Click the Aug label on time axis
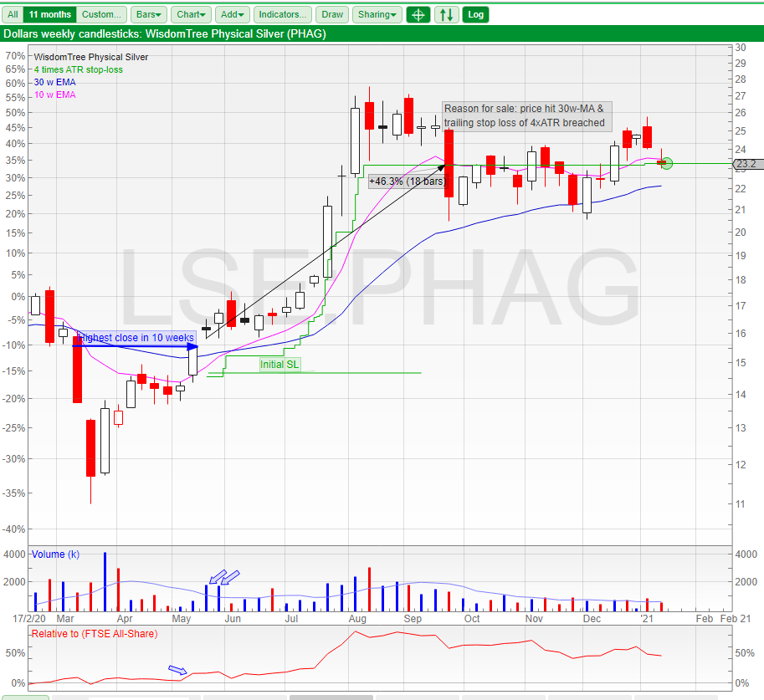 [357, 619]
